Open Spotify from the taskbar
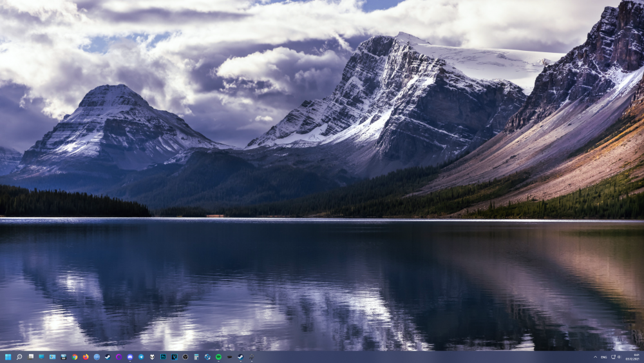The image size is (644, 363). click(x=218, y=357)
